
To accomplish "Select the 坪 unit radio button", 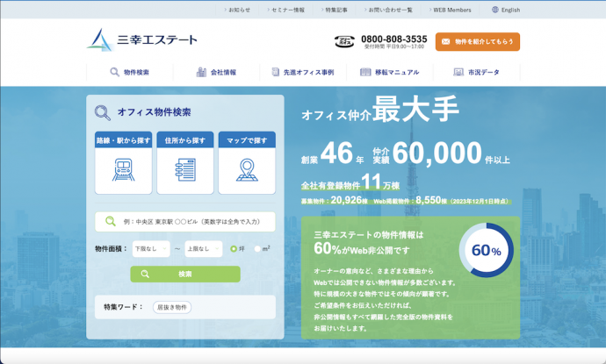I will point(234,249).
